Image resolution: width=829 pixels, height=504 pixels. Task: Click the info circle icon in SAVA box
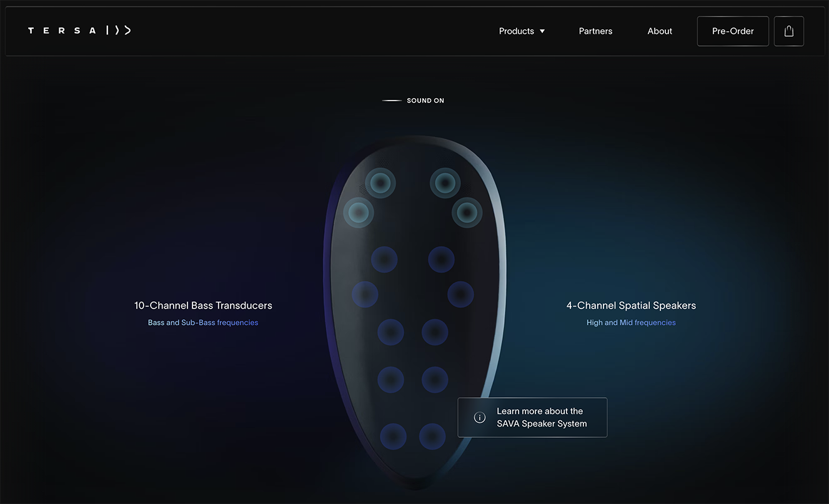click(x=480, y=418)
